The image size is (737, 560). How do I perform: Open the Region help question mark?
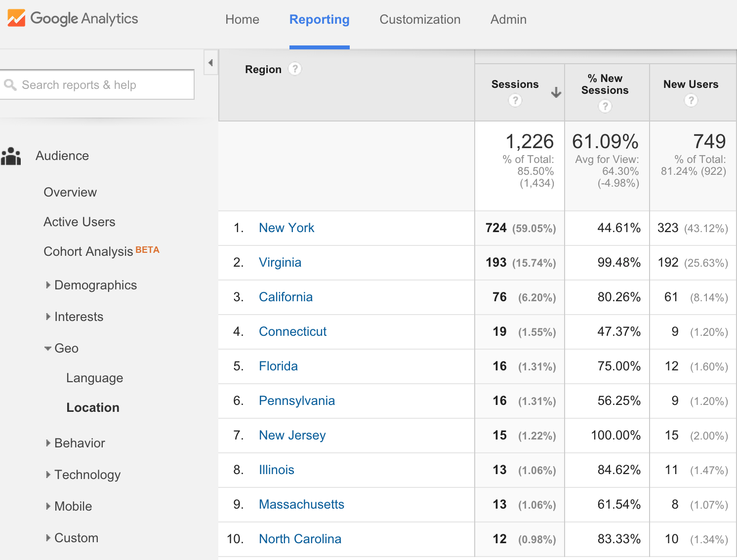(x=295, y=69)
